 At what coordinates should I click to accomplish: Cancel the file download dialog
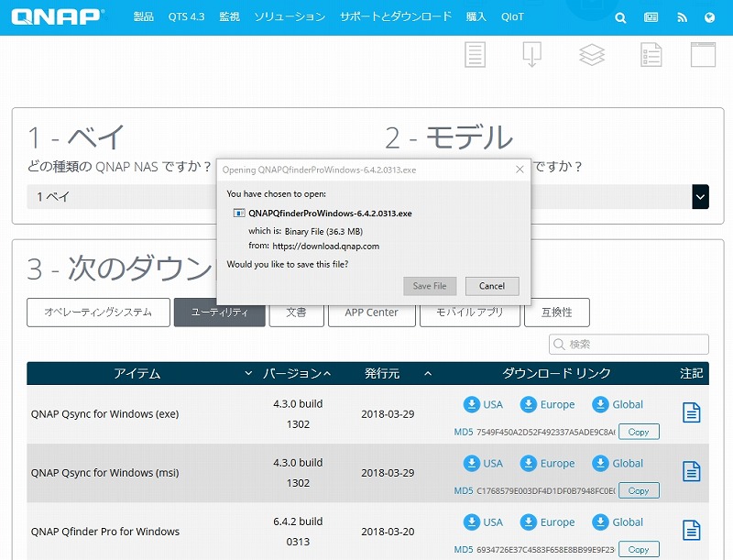pos(492,286)
